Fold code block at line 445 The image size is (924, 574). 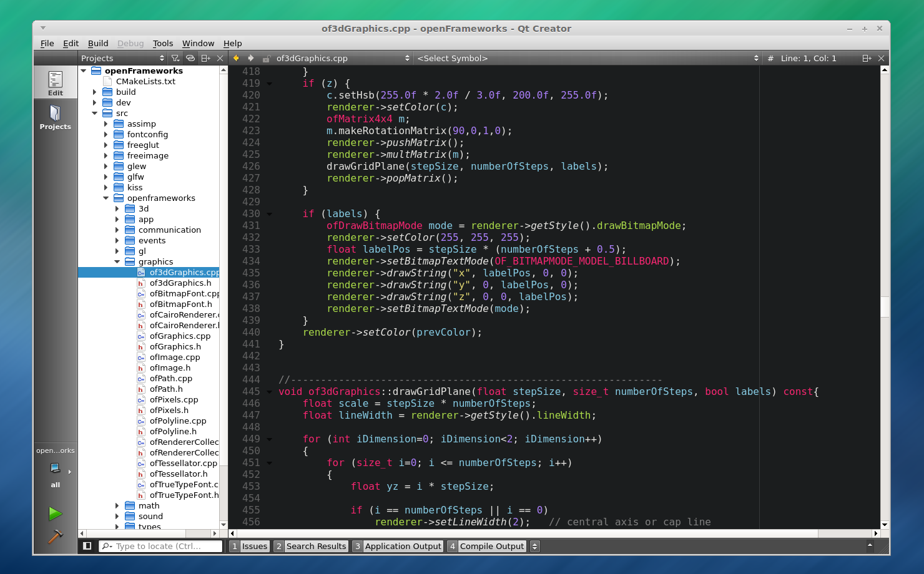tap(270, 392)
